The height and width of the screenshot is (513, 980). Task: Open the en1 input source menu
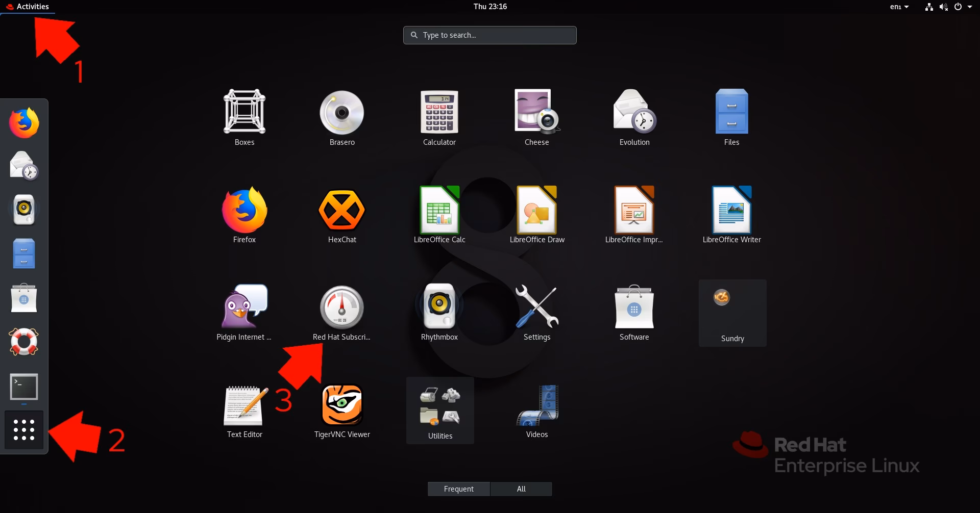pyautogui.click(x=899, y=7)
